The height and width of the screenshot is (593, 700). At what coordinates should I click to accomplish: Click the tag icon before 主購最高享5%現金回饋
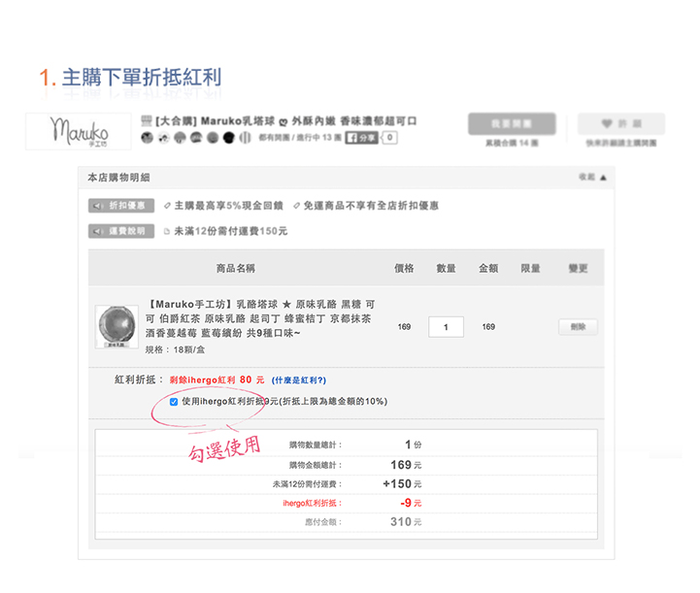167,206
